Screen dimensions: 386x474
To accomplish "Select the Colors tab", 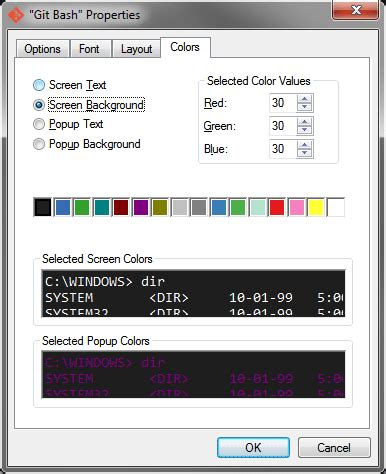I will coord(185,47).
